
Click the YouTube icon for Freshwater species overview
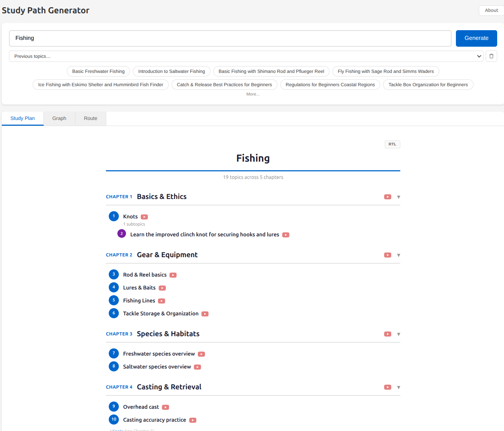click(x=201, y=354)
